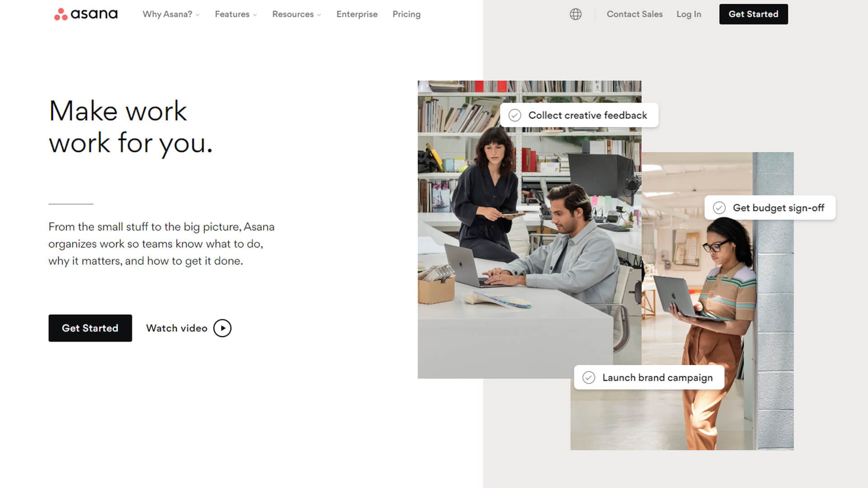Expand the Resources dropdown chevron
This screenshot has width=868, height=488.
(319, 15)
